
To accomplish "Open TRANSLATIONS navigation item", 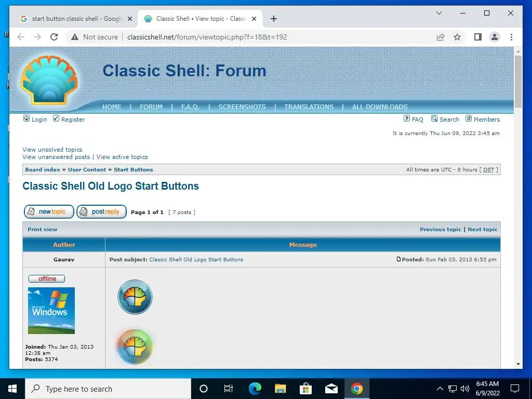I will pos(309,107).
